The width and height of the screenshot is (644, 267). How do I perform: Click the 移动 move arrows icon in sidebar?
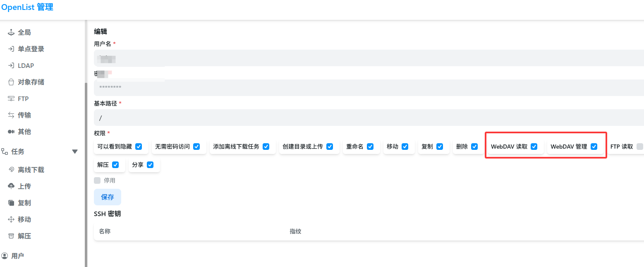11,219
